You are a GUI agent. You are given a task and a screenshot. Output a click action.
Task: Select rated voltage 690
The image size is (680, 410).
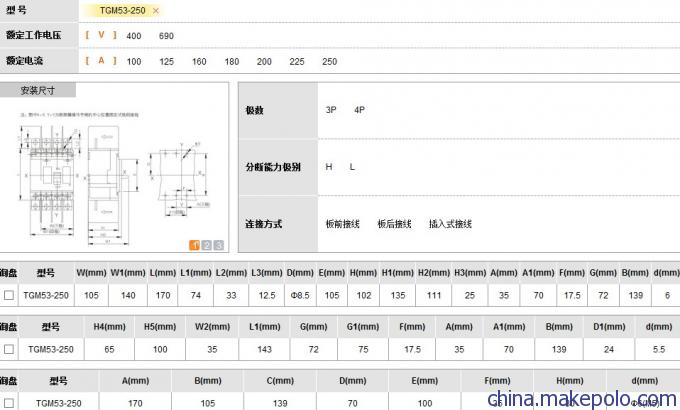click(166, 36)
